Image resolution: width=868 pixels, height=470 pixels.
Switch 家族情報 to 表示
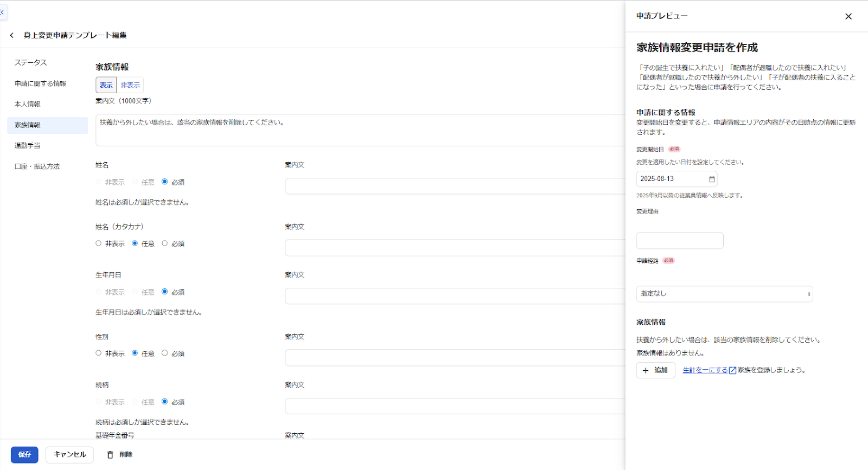106,85
